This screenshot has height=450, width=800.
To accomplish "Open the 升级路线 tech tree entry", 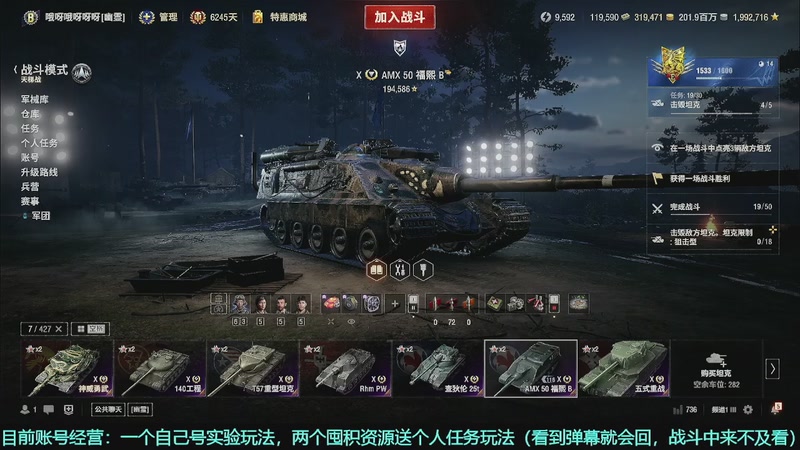I will (39, 172).
